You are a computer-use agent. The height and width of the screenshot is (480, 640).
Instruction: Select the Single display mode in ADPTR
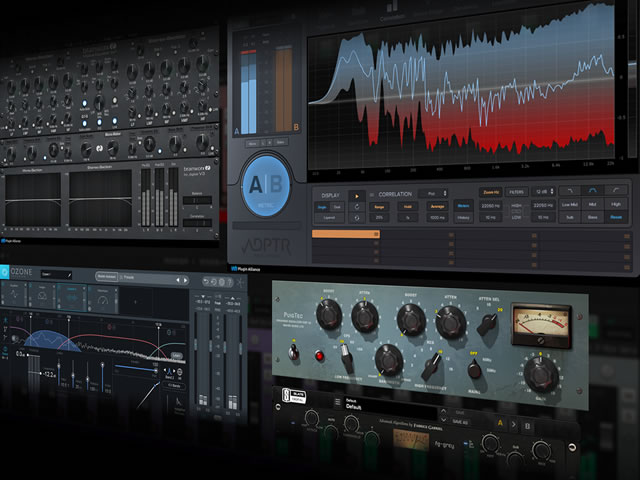(x=322, y=207)
